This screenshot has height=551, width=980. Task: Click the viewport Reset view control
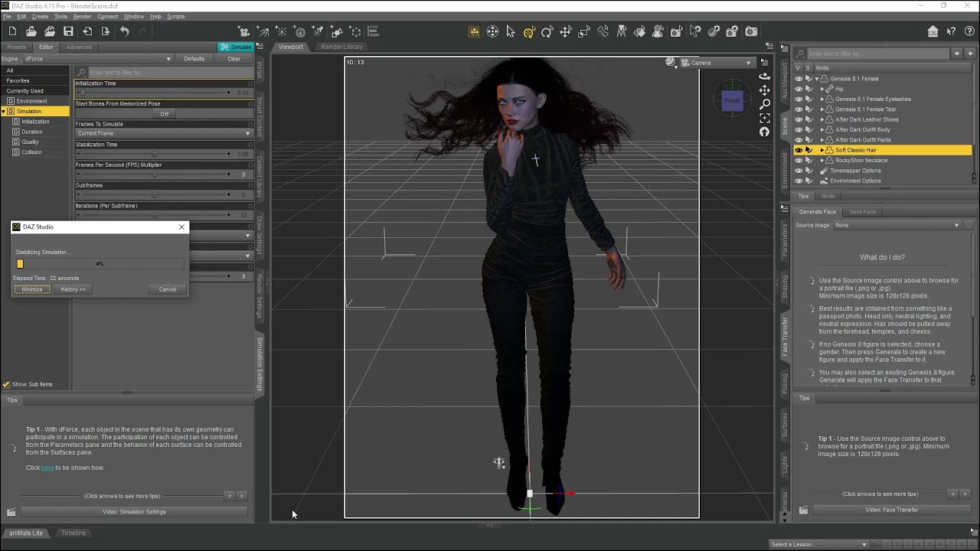(x=764, y=132)
